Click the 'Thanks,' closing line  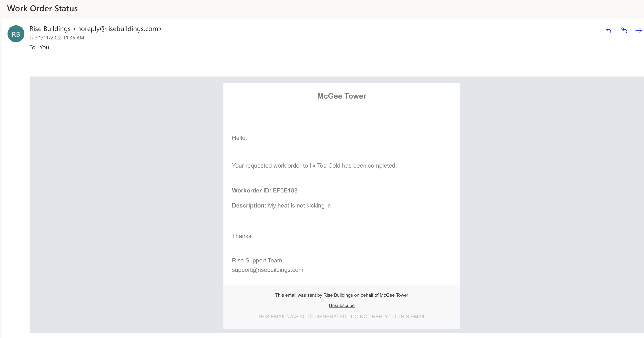(x=242, y=236)
